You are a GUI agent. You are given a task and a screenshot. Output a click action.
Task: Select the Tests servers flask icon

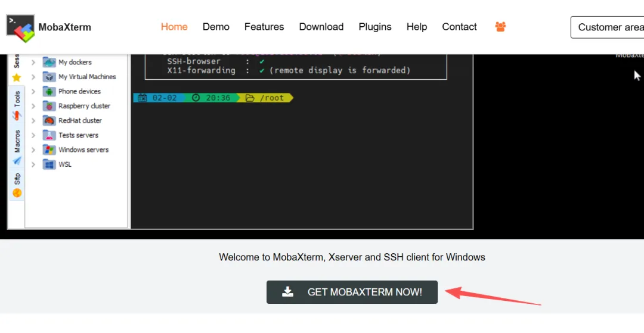tap(49, 135)
